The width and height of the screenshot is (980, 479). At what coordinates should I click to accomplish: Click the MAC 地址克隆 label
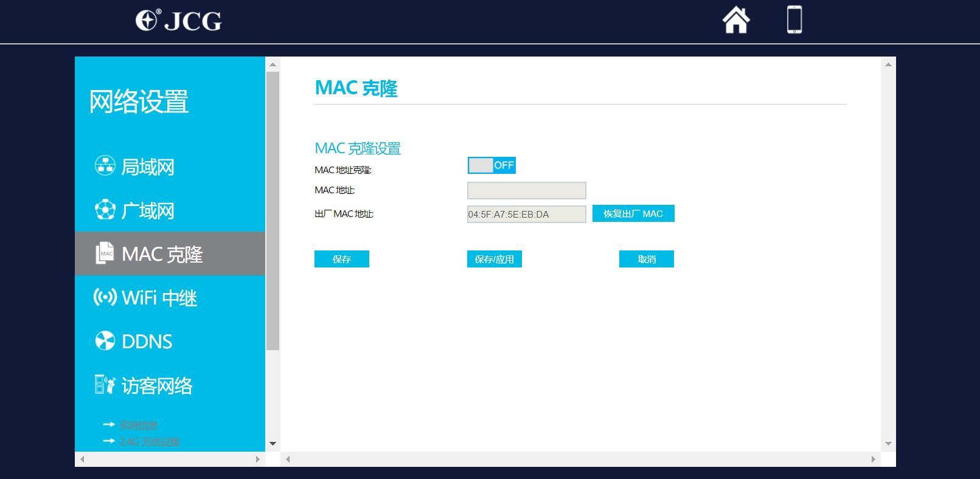point(342,170)
